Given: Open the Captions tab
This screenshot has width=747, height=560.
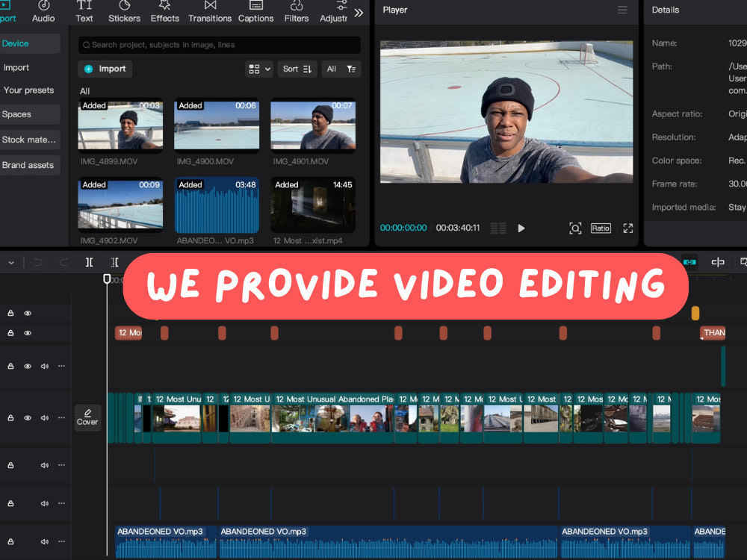Looking at the screenshot, I should click(x=255, y=12).
